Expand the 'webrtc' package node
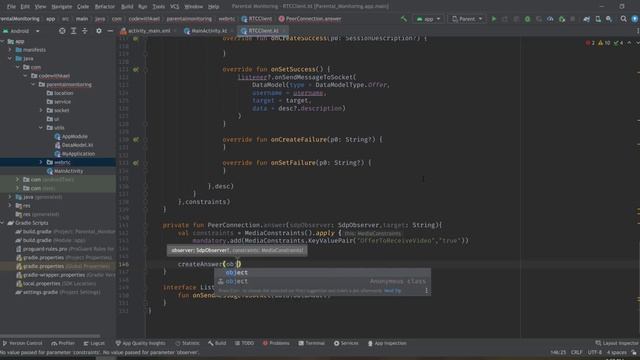Image resolution: width=640 pixels, height=360 pixels. point(41,162)
